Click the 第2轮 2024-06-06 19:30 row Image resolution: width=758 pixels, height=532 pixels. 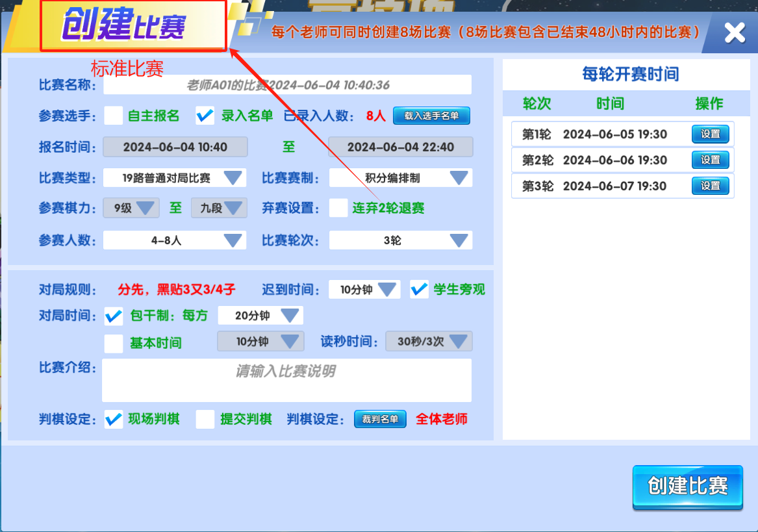[623, 160]
